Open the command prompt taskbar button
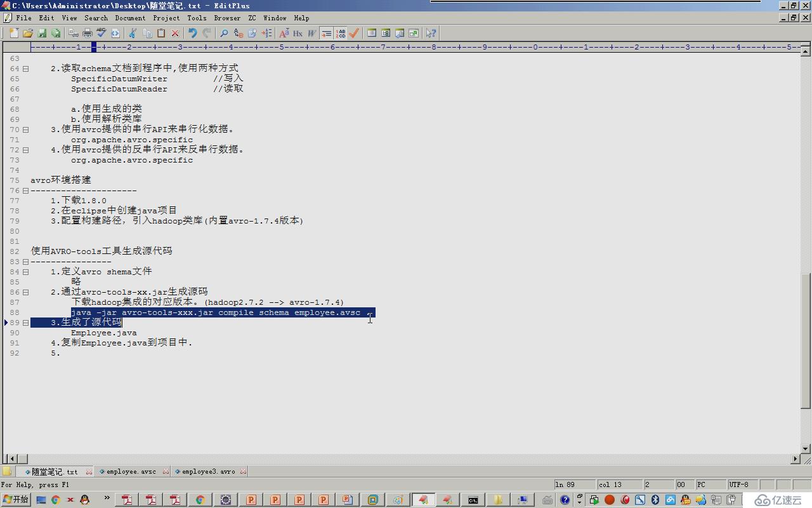812x508 pixels. point(473,500)
